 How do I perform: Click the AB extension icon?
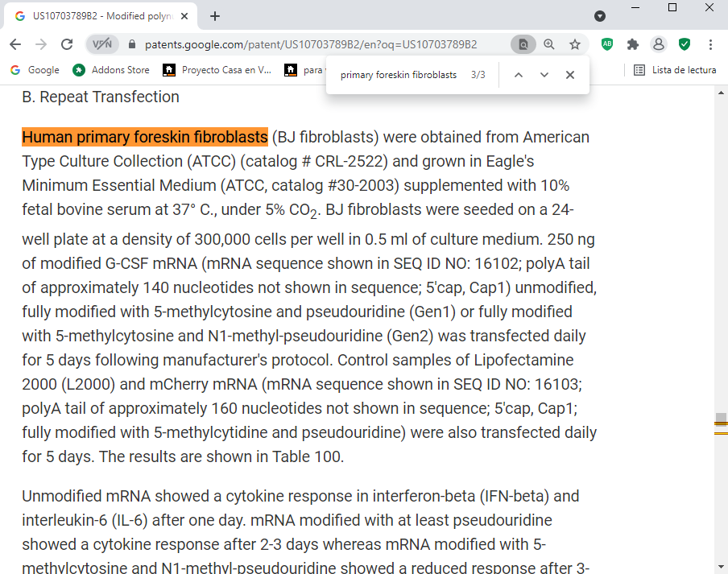(x=607, y=44)
